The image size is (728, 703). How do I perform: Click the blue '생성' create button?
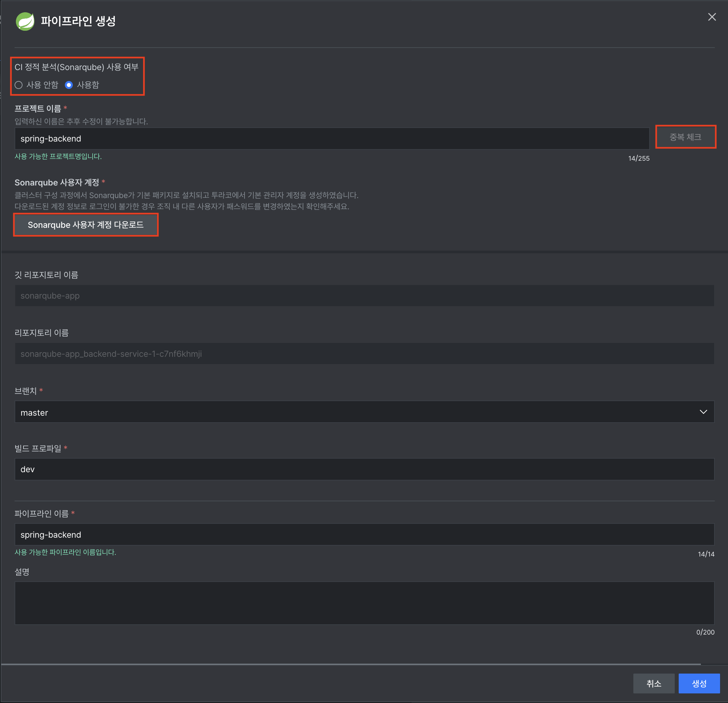[699, 683]
